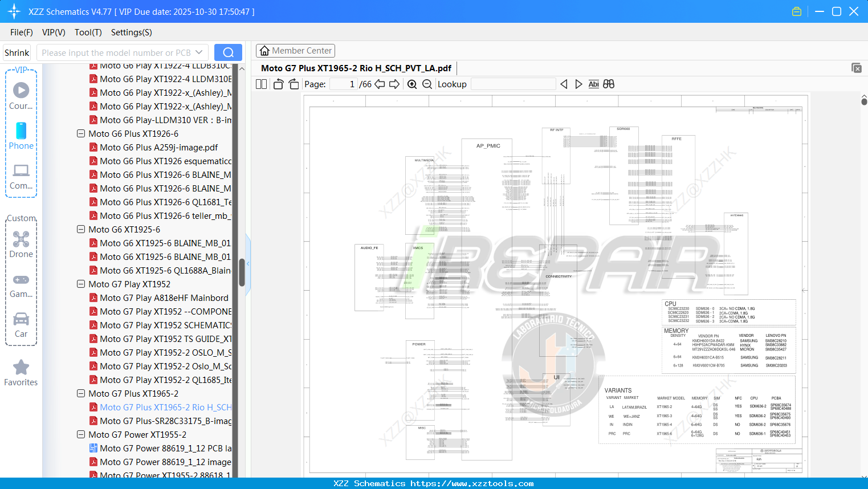Click the blue PCB icon of Moto G7 Power 88619_1_12 PCB

coord(93,448)
